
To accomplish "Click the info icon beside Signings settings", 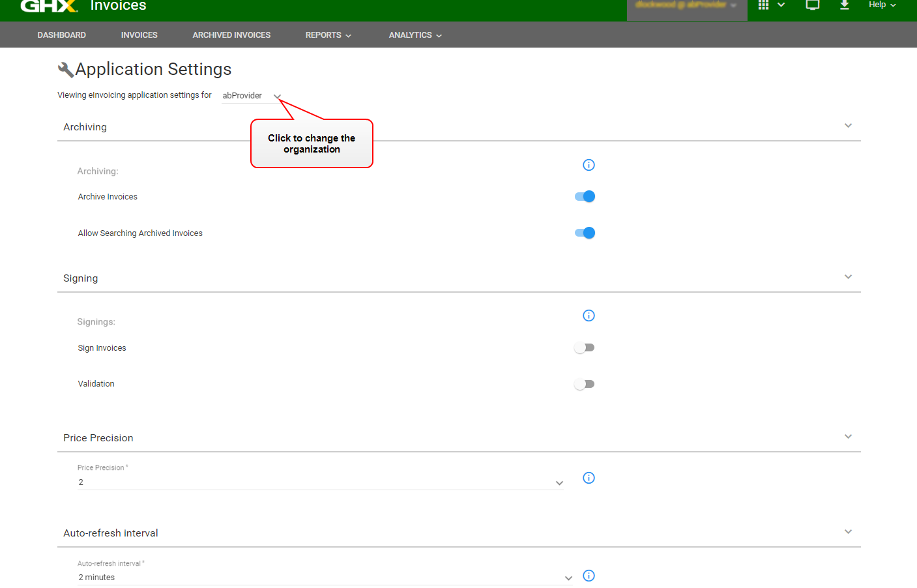I will 589,316.
